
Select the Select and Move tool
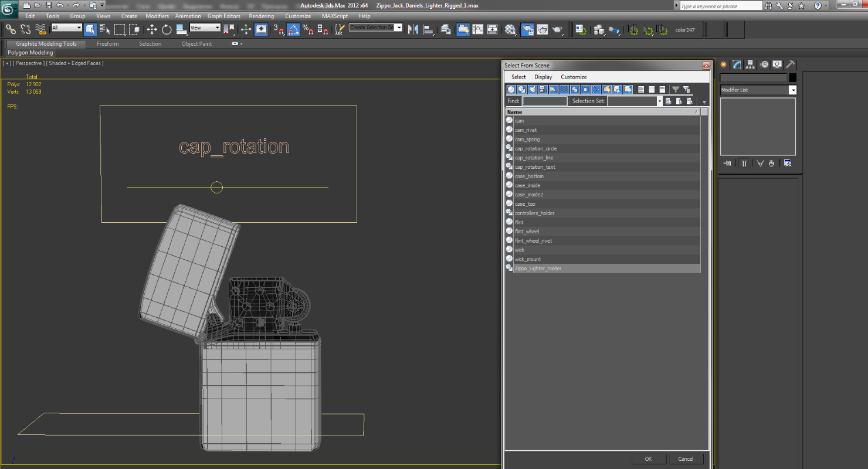(152, 29)
